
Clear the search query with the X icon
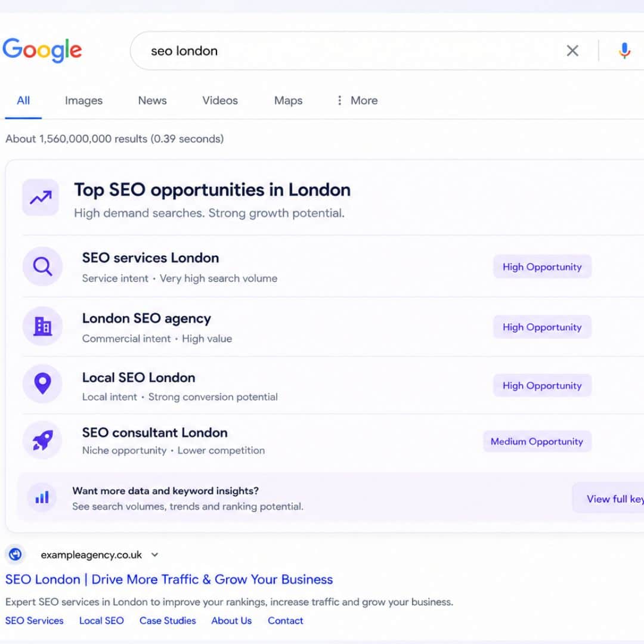(x=572, y=51)
